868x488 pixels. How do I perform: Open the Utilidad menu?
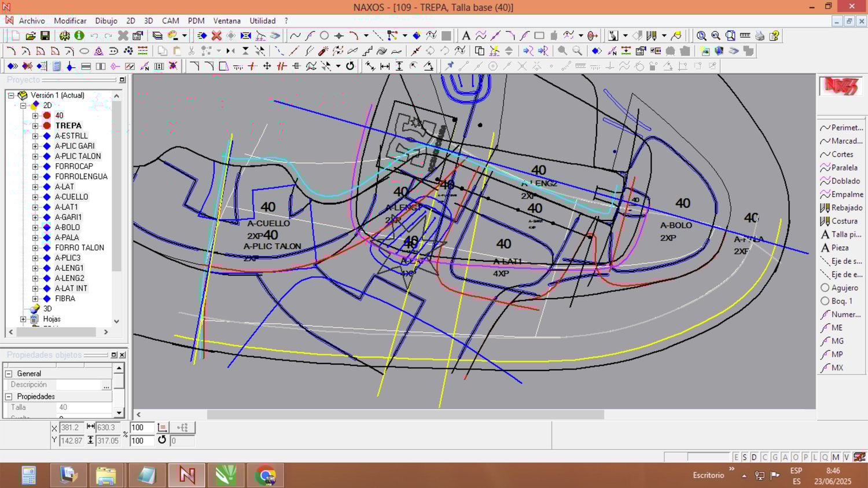[263, 21]
